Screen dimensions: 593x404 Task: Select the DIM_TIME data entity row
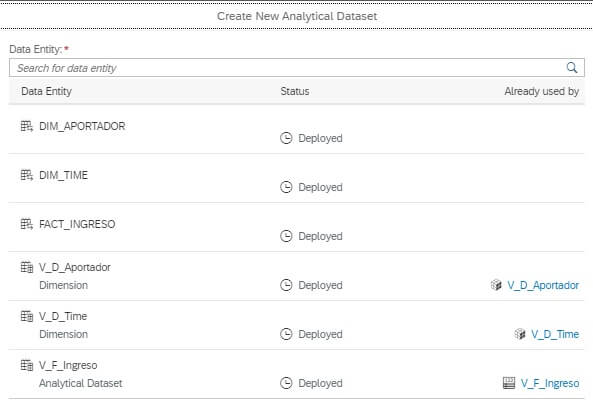tap(296, 178)
